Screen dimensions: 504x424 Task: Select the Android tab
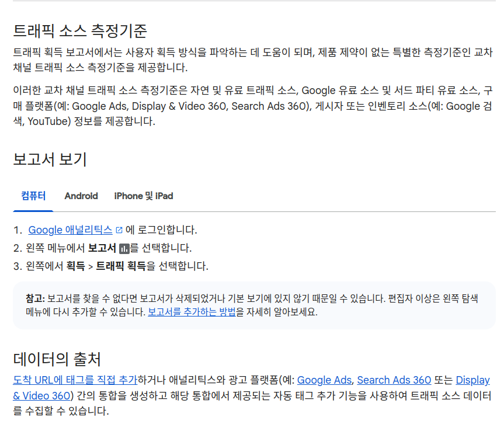click(x=81, y=196)
